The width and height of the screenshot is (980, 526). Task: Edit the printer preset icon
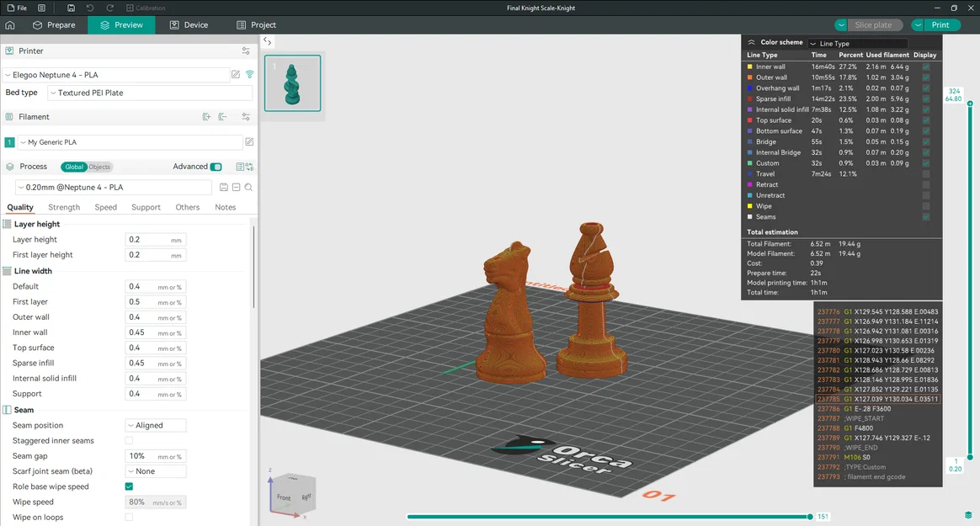236,74
